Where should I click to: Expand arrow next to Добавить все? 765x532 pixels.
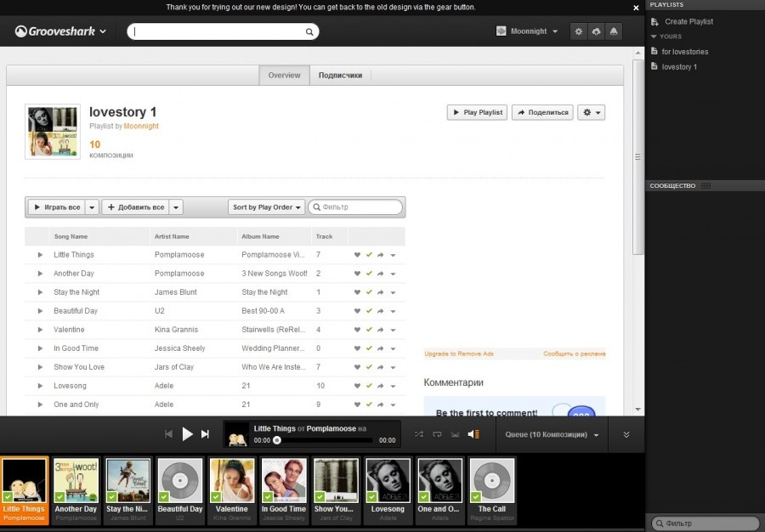coord(176,207)
